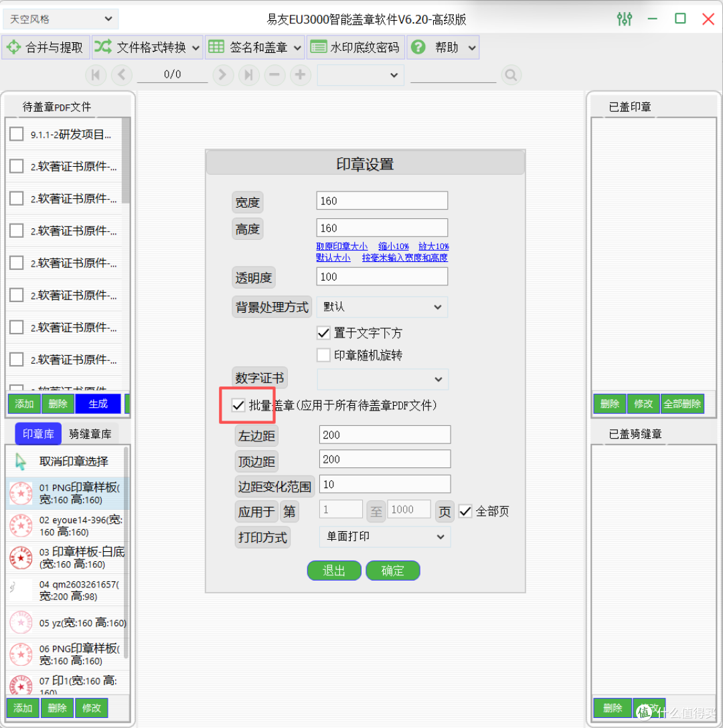Open the 天空风格 theme dropdown
The width and height of the screenshot is (723, 728).
click(x=61, y=19)
